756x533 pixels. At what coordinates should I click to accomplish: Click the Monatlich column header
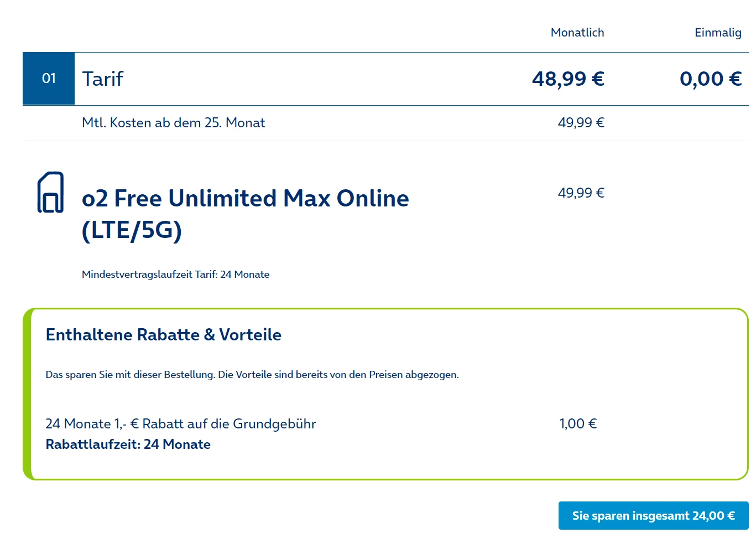[577, 33]
